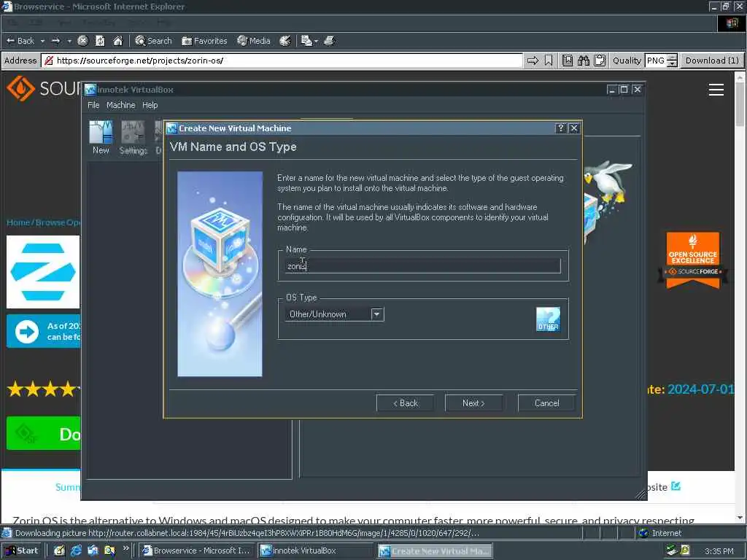Click the IE Forward arrow button
The width and height of the screenshot is (747, 560).
click(55, 41)
